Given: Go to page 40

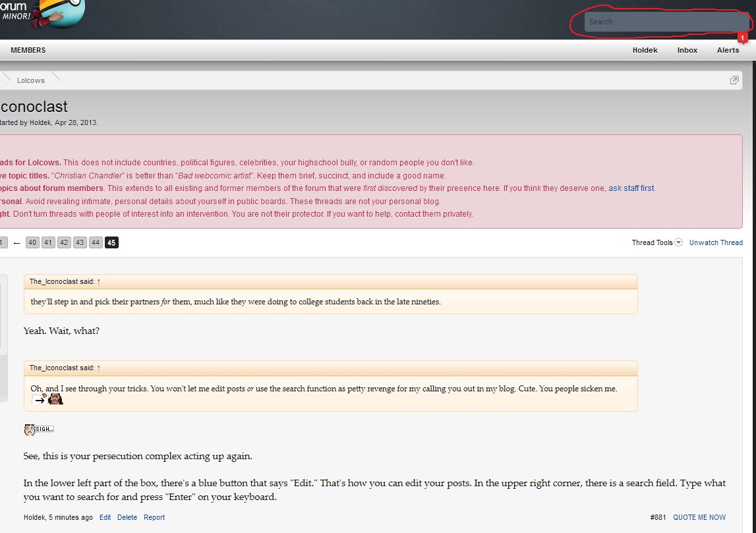Looking at the screenshot, I should tap(32, 242).
